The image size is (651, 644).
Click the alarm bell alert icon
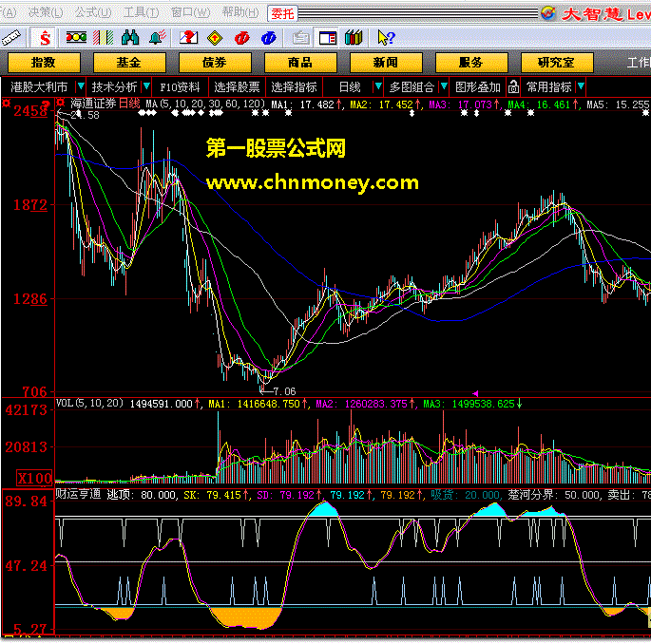tap(158, 38)
